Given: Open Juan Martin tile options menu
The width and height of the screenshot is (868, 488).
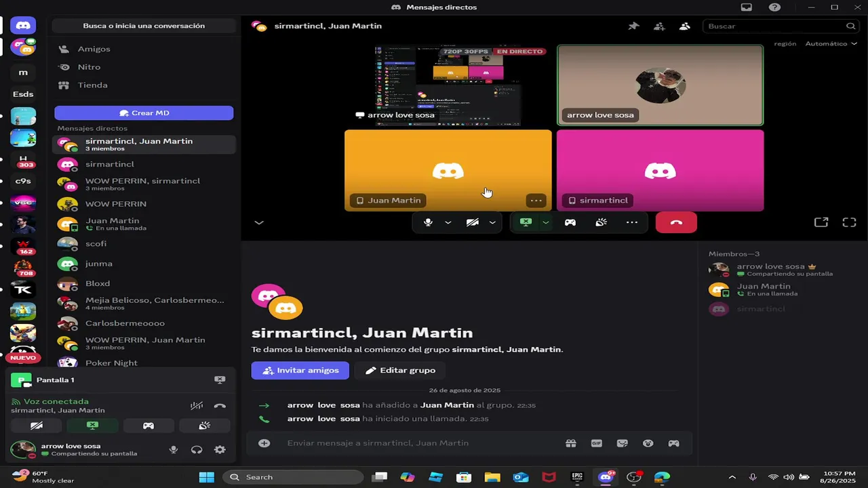Looking at the screenshot, I should click(x=536, y=201).
